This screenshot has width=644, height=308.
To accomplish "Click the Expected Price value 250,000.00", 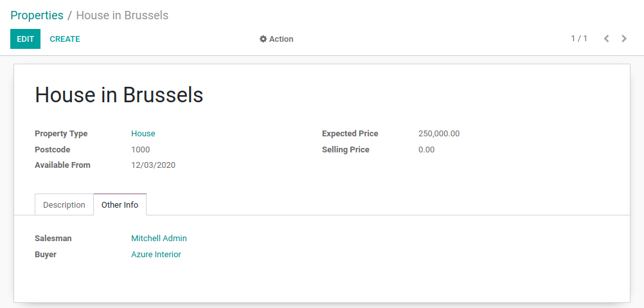I will pyautogui.click(x=439, y=134).
